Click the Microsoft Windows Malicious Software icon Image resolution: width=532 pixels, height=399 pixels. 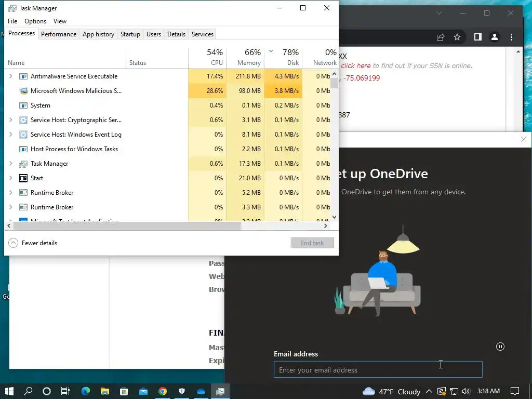coord(23,91)
